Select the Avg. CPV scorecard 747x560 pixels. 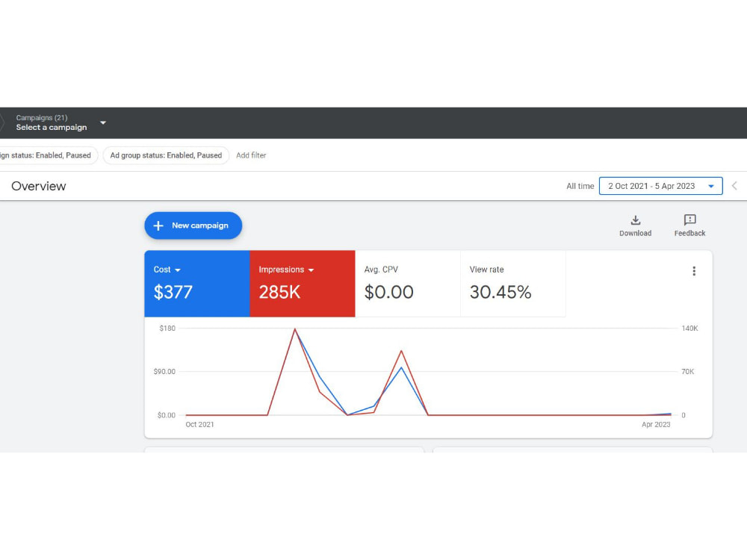click(x=408, y=283)
